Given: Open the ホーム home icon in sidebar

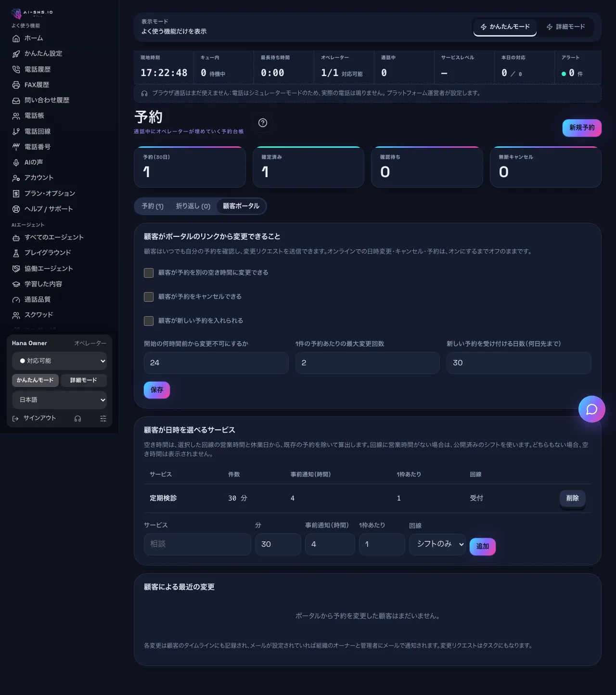Looking at the screenshot, I should pos(16,39).
